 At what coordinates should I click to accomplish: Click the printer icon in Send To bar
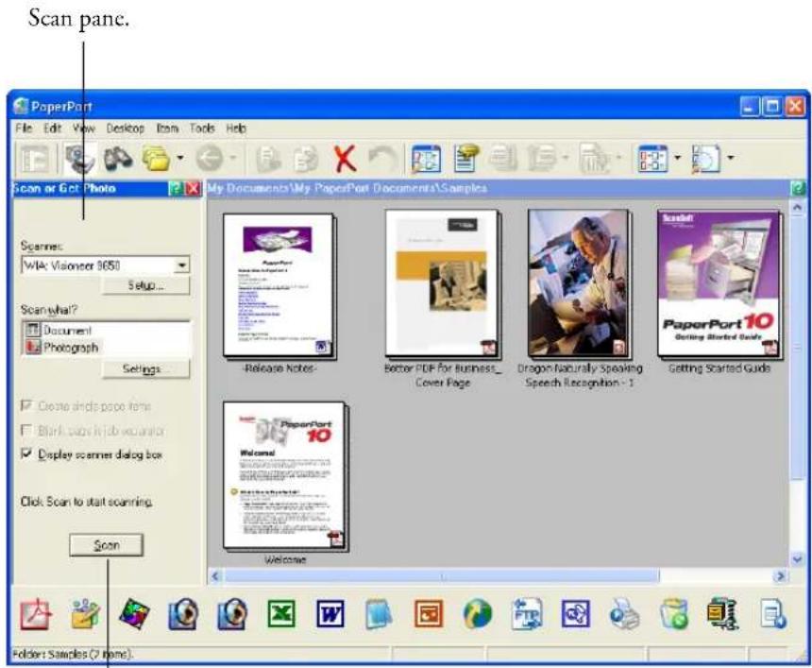(x=624, y=615)
